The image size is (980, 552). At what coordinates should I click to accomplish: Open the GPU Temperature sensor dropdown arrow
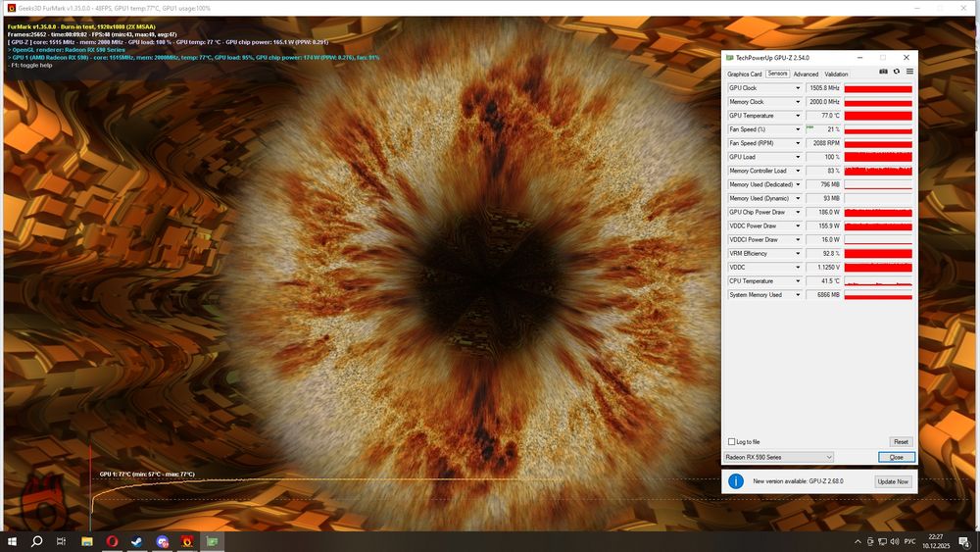click(797, 116)
